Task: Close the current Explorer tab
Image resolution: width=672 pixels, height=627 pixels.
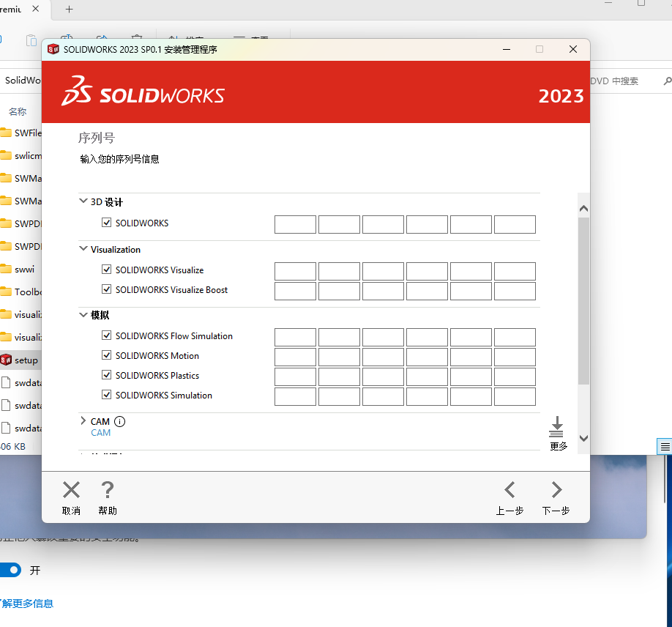Action: 36,9
